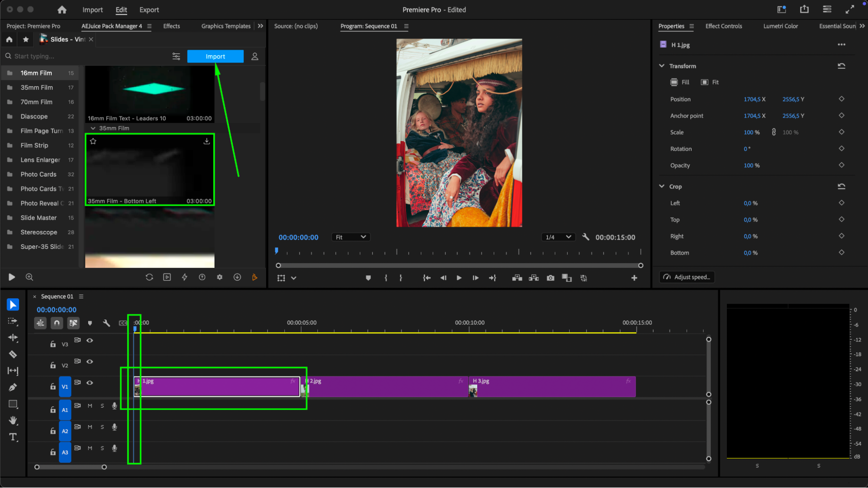This screenshot has height=488, width=868.
Task: Select the Hand tool
Action: pyautogui.click(x=13, y=420)
